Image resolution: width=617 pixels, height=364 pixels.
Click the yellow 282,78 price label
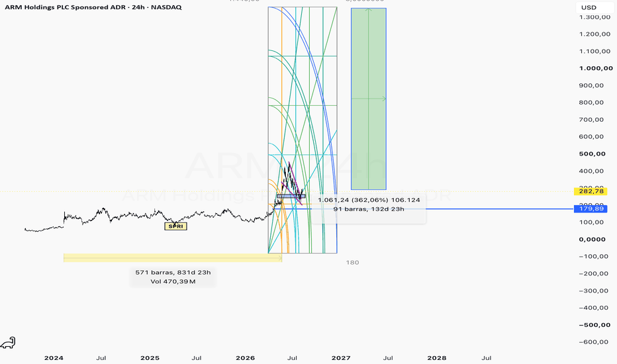(591, 191)
